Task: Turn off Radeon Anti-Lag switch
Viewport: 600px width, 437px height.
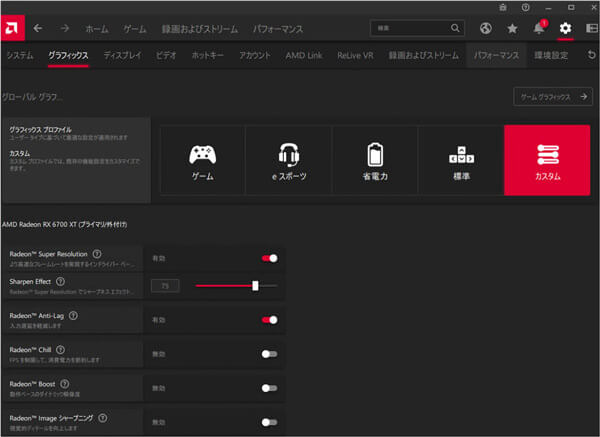Action: (270, 320)
